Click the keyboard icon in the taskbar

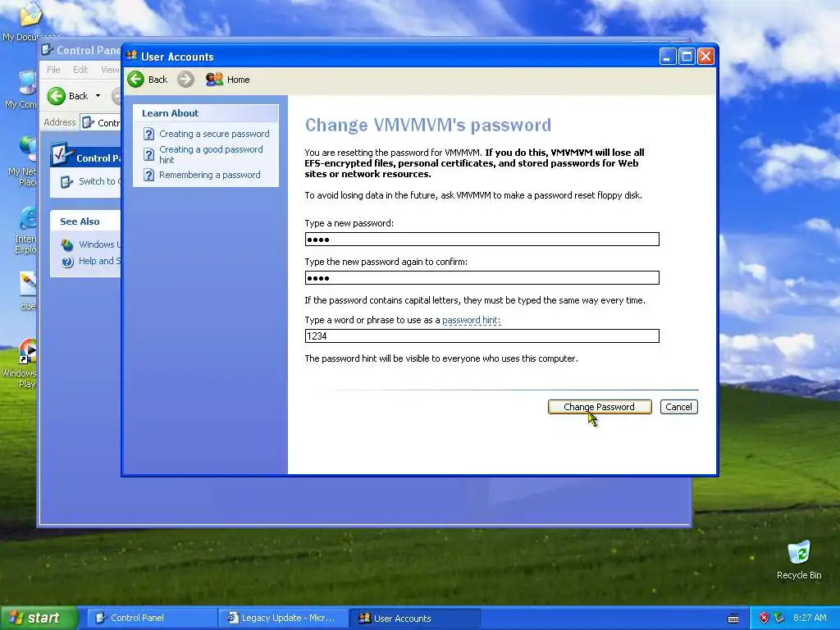point(733,619)
